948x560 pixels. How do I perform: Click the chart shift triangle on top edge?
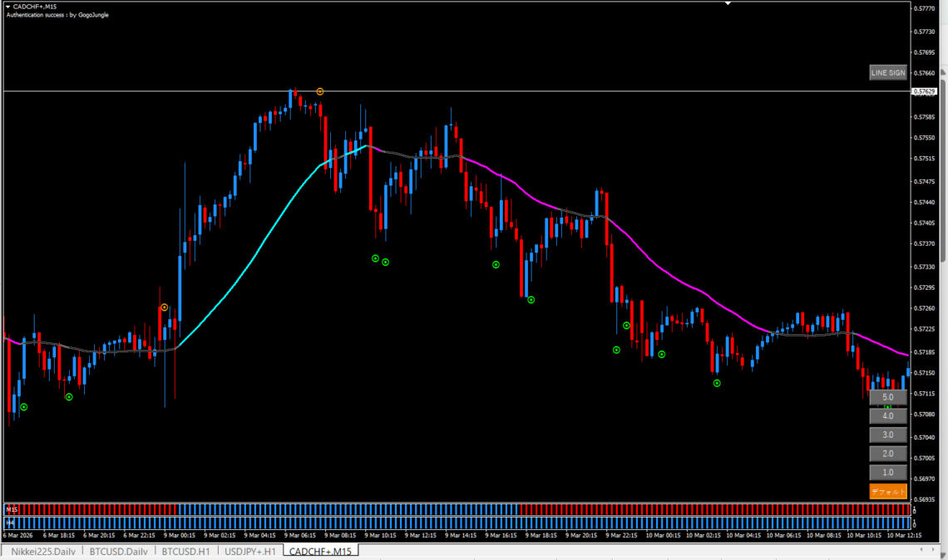[728, 3]
